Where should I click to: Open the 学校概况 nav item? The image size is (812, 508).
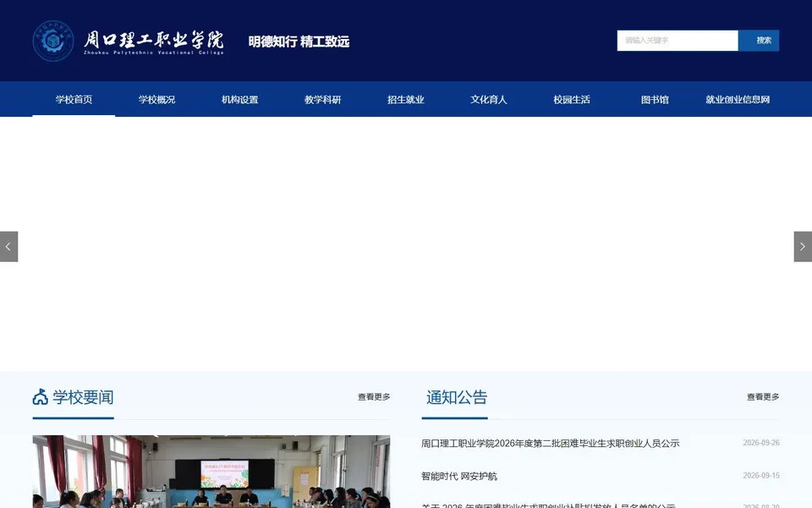(157, 100)
